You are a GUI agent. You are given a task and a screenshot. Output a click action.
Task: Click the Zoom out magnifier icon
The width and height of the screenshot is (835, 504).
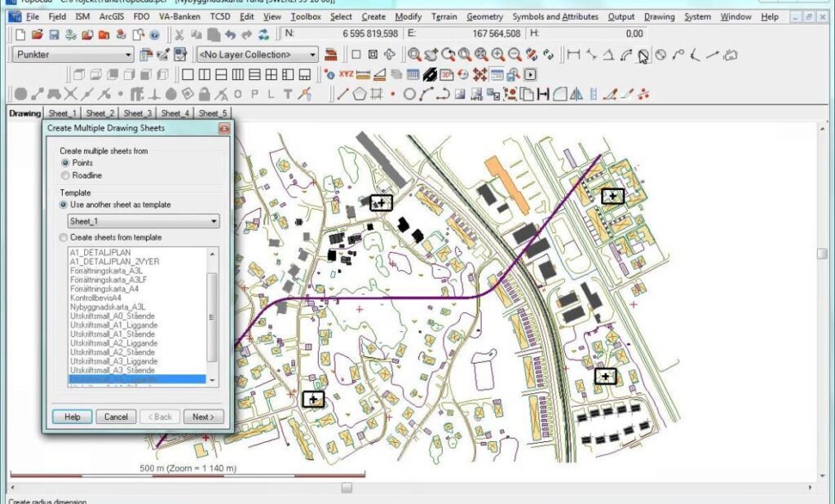(x=515, y=55)
